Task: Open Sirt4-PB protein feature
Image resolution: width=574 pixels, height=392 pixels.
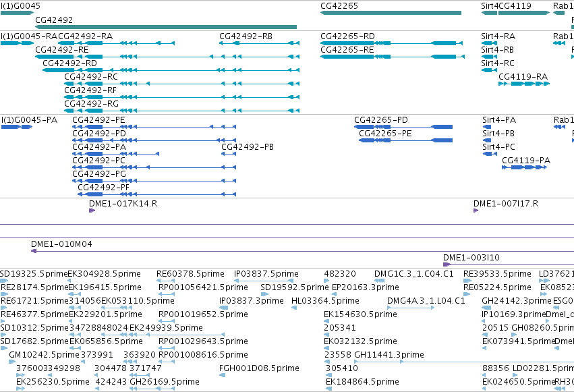Action: coord(487,140)
